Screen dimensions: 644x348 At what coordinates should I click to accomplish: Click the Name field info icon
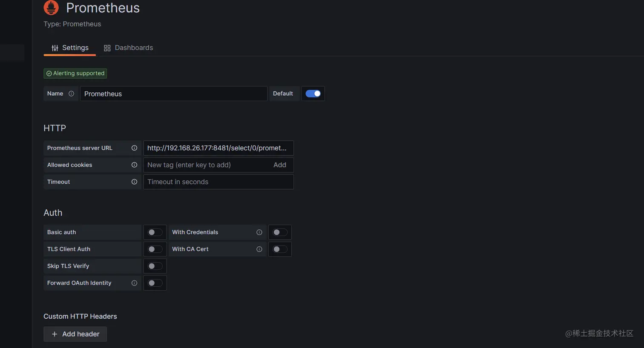tap(71, 94)
